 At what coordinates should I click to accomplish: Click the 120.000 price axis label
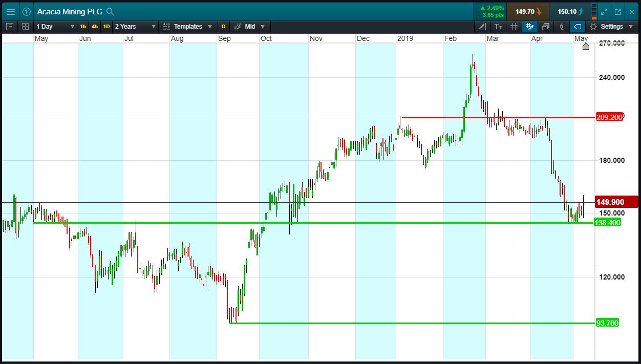[612, 277]
